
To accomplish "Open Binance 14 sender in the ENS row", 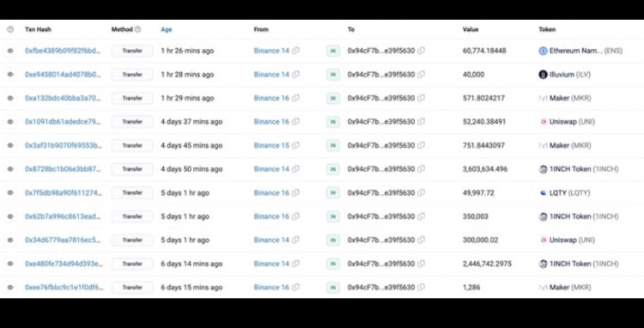I will [x=271, y=51].
